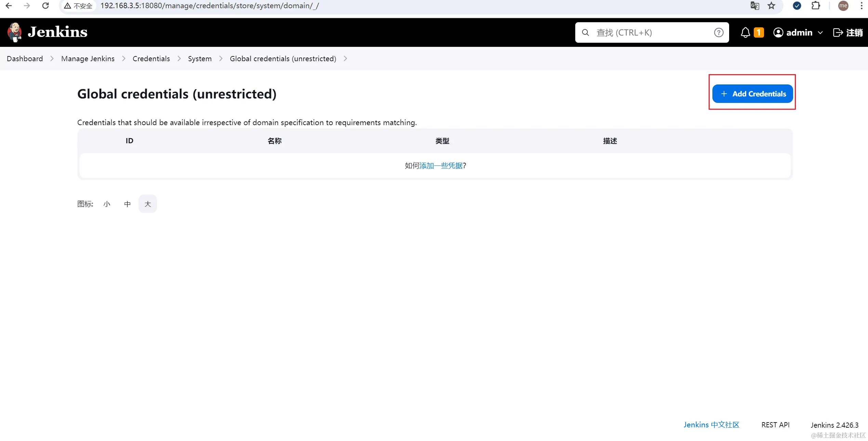Select medium icon size 中
This screenshot has width=868, height=441.
[x=127, y=203]
